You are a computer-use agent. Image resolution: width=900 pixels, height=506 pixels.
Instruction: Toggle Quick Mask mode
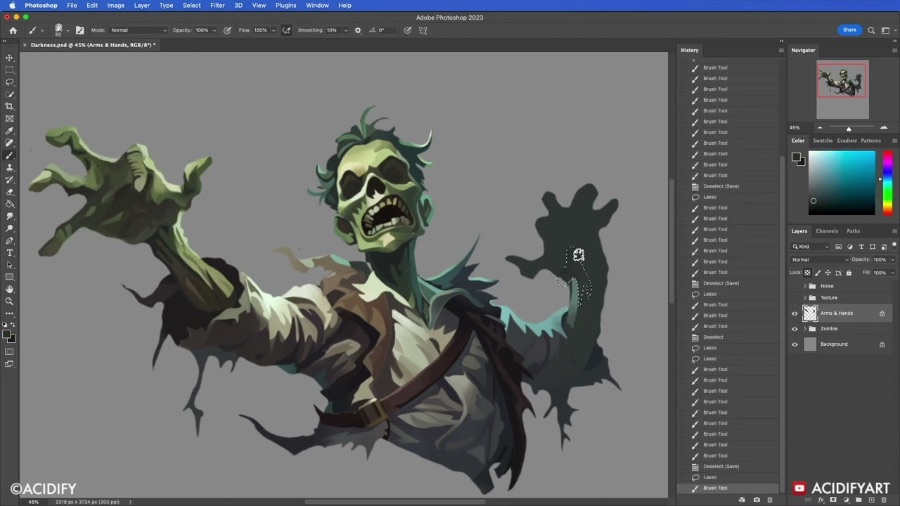(9, 352)
